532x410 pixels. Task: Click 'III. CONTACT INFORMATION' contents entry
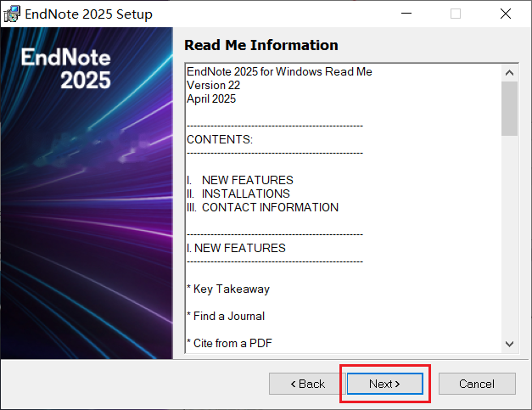pos(263,207)
